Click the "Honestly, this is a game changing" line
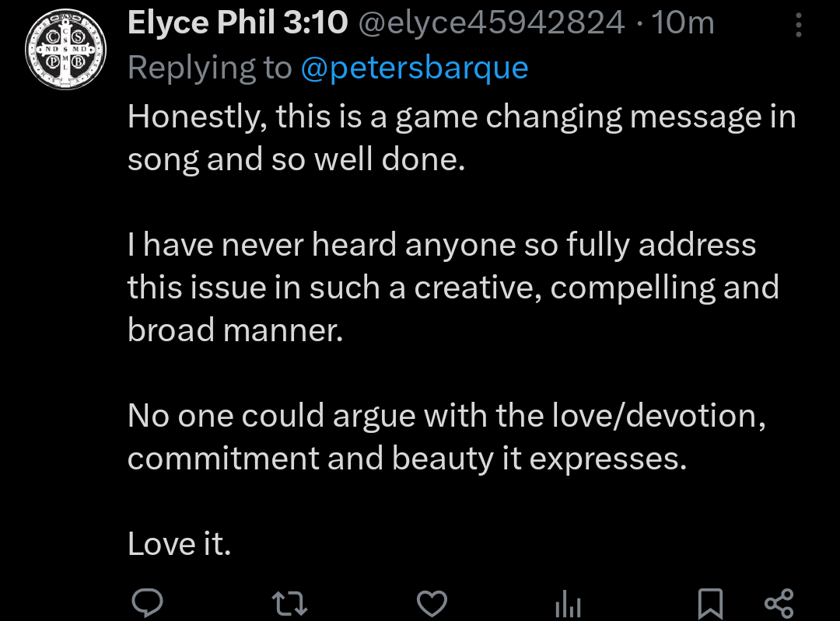This screenshot has width=840, height=621. pos(461,117)
